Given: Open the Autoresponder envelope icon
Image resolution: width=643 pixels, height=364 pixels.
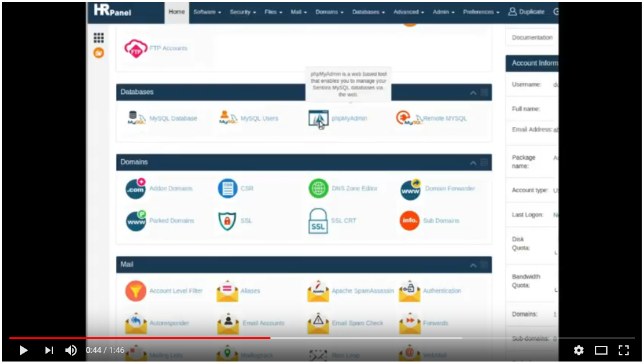Looking at the screenshot, I should pyautogui.click(x=136, y=323).
